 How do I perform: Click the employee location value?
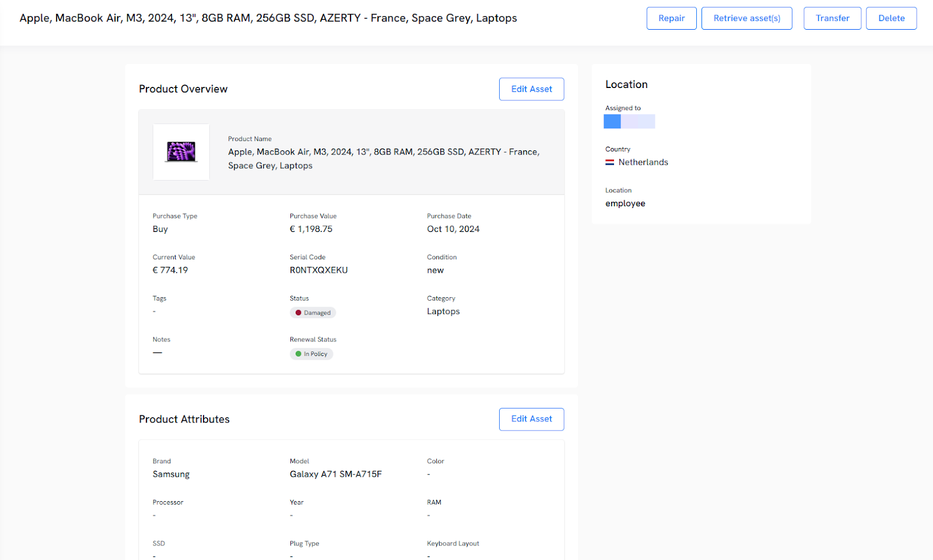tap(625, 203)
